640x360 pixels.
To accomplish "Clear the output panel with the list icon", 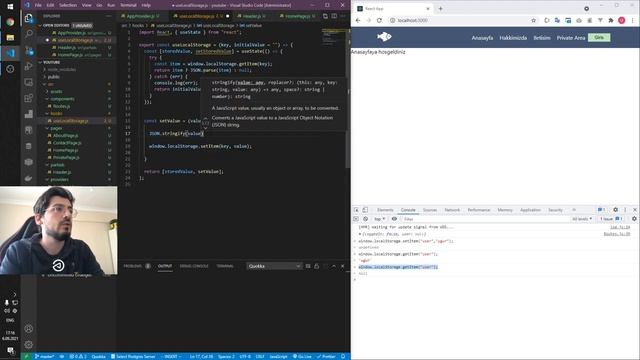I will 308,266.
